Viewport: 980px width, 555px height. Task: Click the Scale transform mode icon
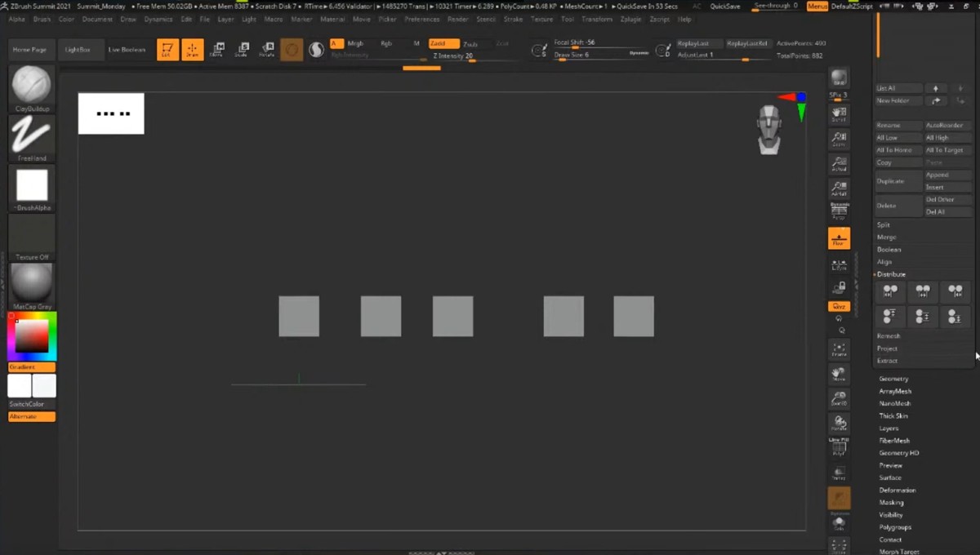[242, 50]
